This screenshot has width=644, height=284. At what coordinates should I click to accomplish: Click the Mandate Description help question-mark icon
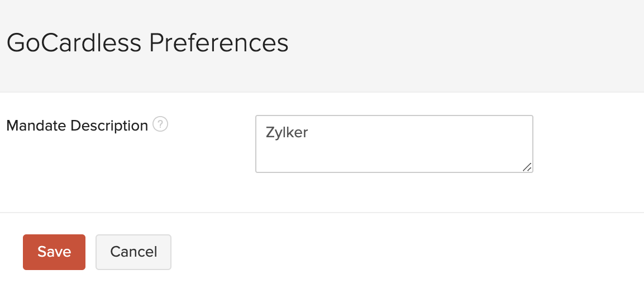click(x=160, y=124)
